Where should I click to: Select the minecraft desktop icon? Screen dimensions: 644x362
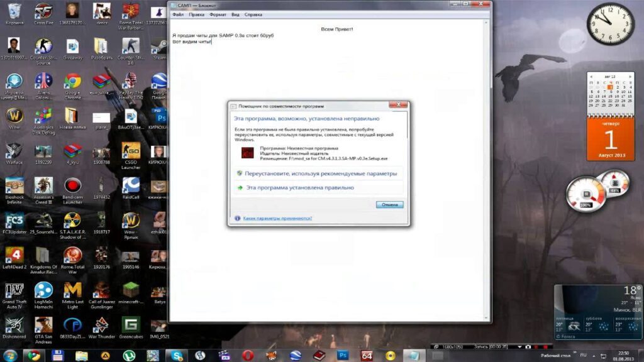tap(131, 293)
